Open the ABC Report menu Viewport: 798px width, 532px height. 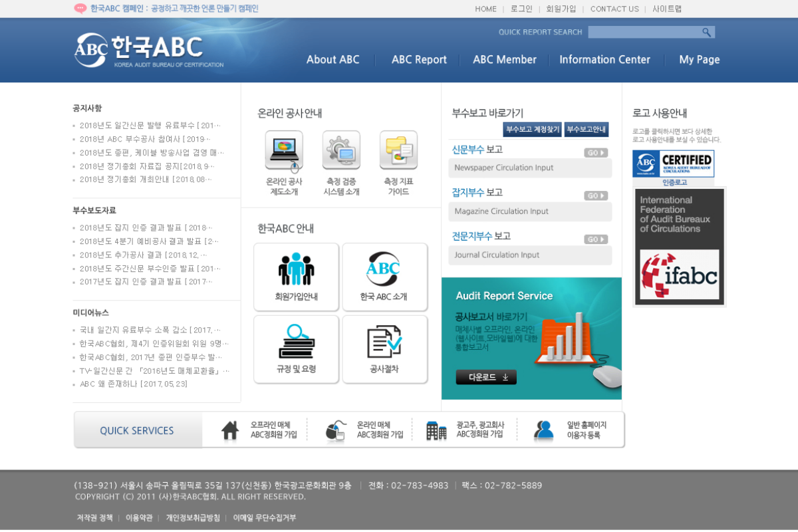(x=419, y=60)
